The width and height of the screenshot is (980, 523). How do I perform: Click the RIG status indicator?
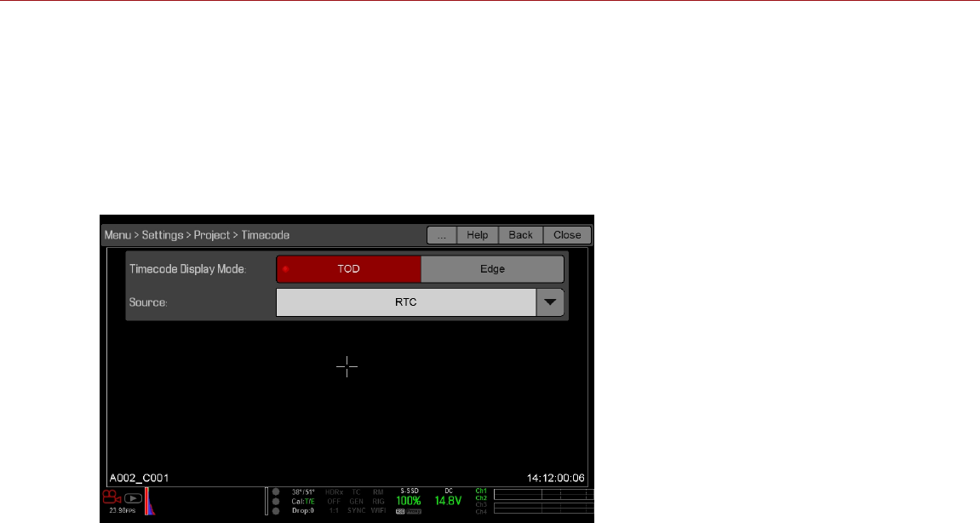[x=378, y=502]
